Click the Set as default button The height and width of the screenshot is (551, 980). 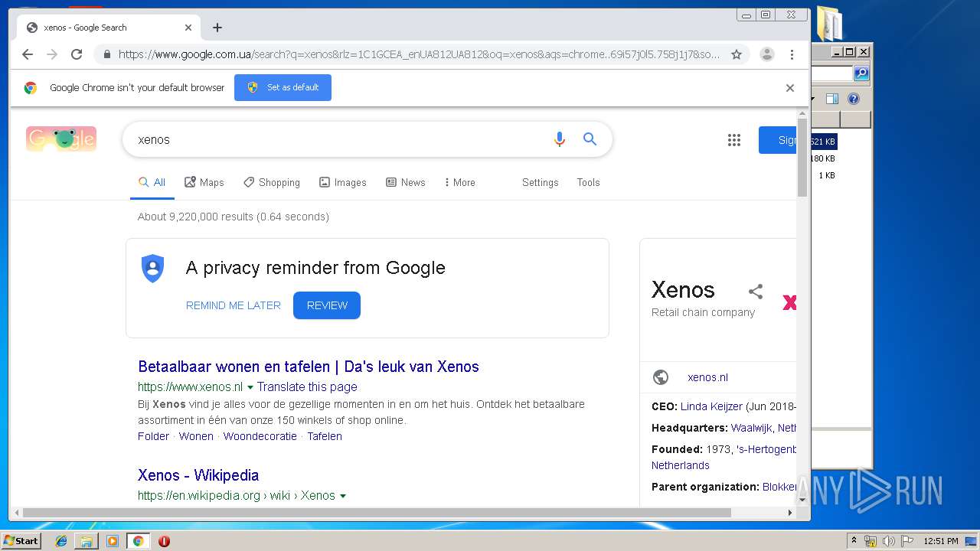tap(283, 87)
